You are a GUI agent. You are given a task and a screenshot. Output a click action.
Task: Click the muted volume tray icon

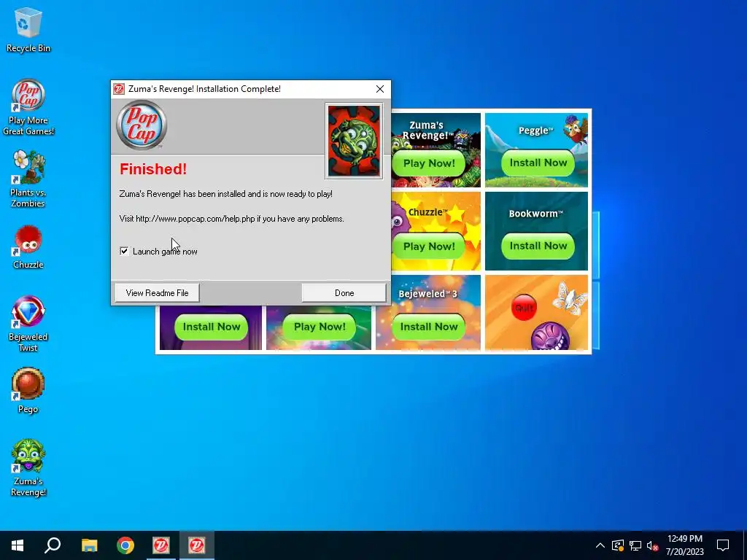click(x=653, y=545)
